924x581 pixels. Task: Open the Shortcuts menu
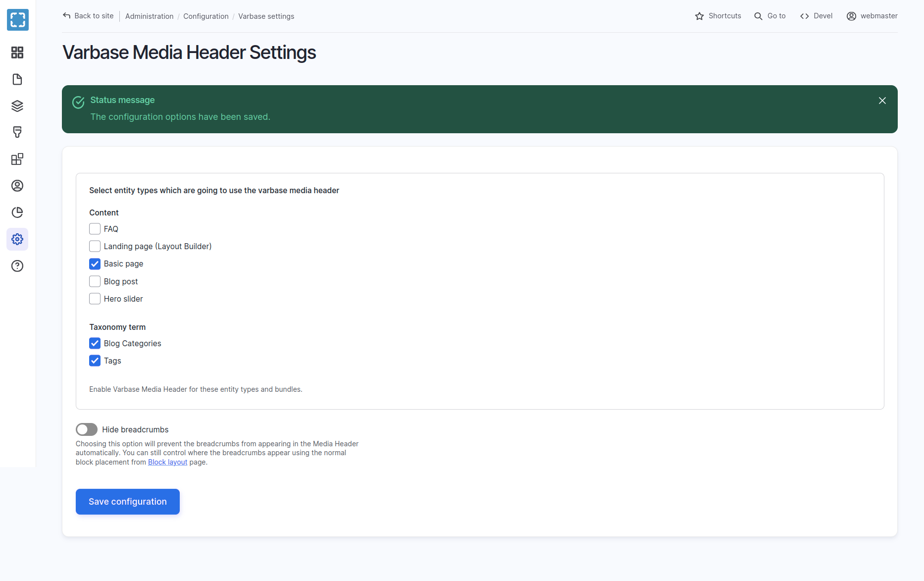[x=718, y=16]
